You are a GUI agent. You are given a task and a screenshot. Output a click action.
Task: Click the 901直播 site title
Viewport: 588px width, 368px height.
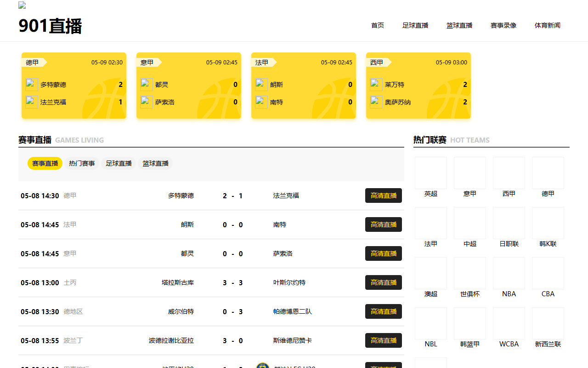point(50,26)
